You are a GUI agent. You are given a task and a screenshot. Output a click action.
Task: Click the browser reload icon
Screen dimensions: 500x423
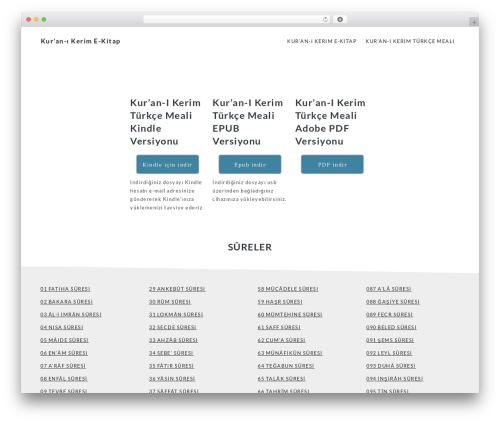pyautogui.click(x=325, y=20)
